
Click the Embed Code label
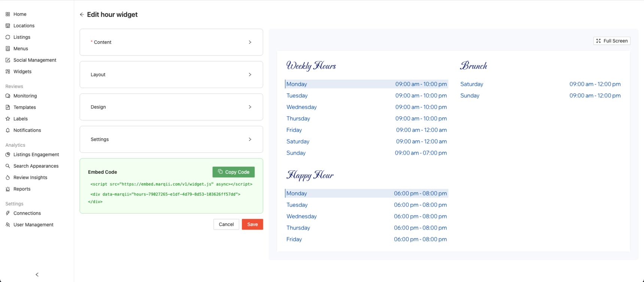tap(103, 172)
